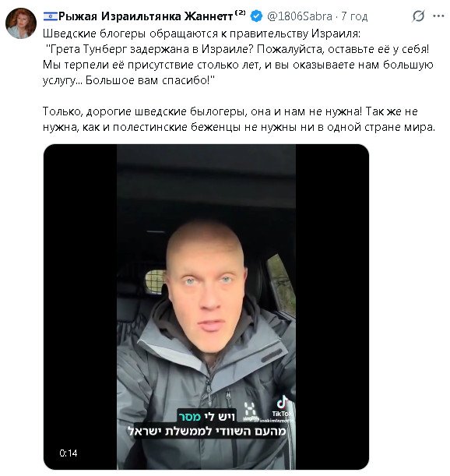This screenshot has width=450, height=476.
Task: Click the Hebrew subtitle line 'ויש לי מסר'
Action: click(206, 417)
